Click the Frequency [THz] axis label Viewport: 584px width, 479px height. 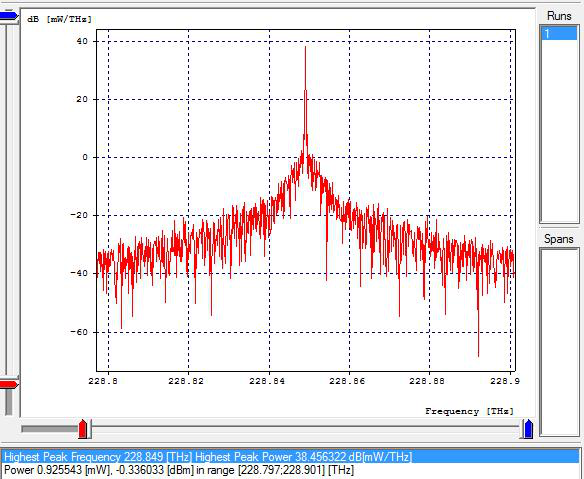469,411
